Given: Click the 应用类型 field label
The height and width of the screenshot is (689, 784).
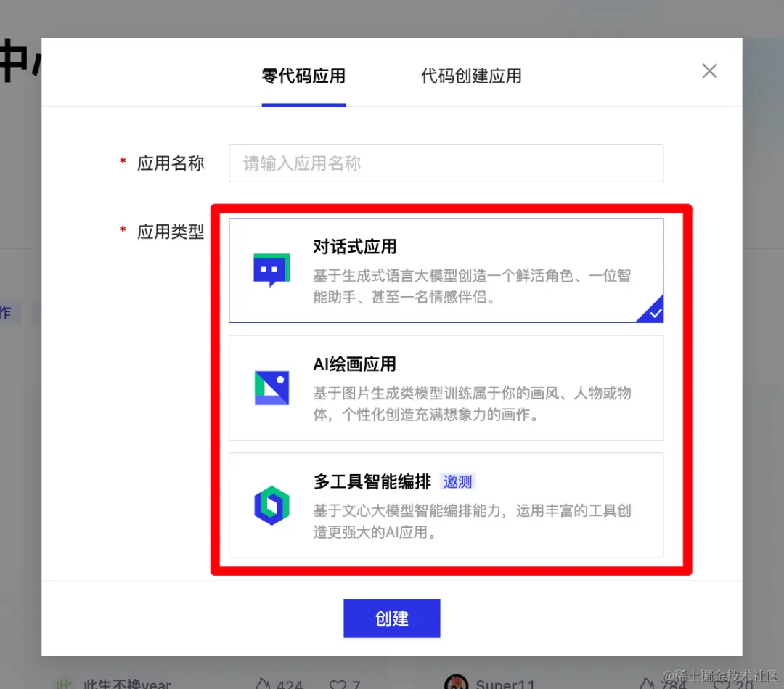Looking at the screenshot, I should coord(171,232).
